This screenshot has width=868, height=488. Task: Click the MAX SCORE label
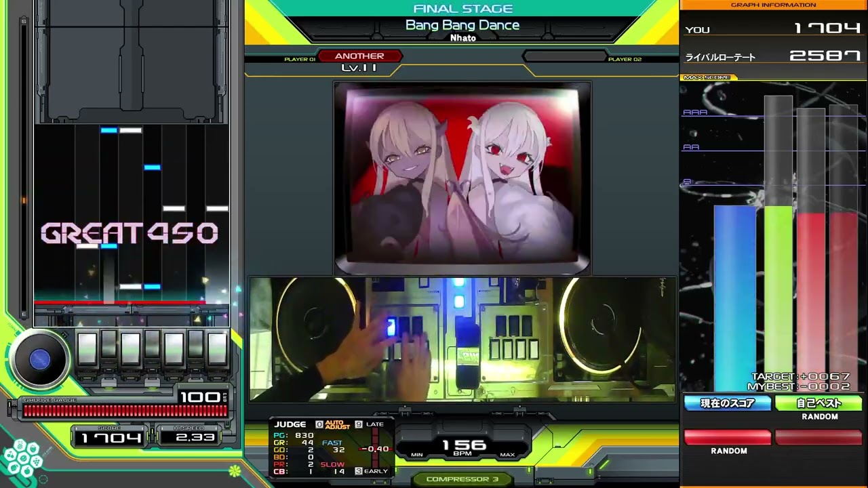coord(707,77)
